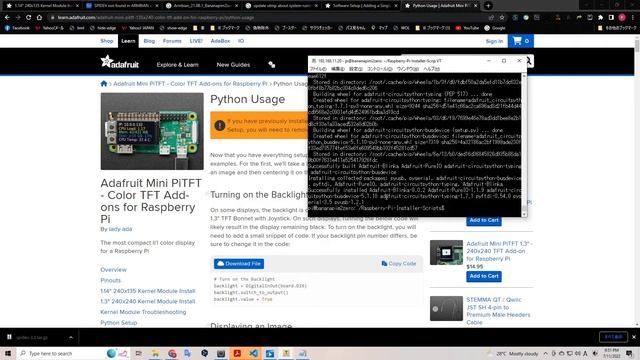Open the Explore & Learn menu

178,64
